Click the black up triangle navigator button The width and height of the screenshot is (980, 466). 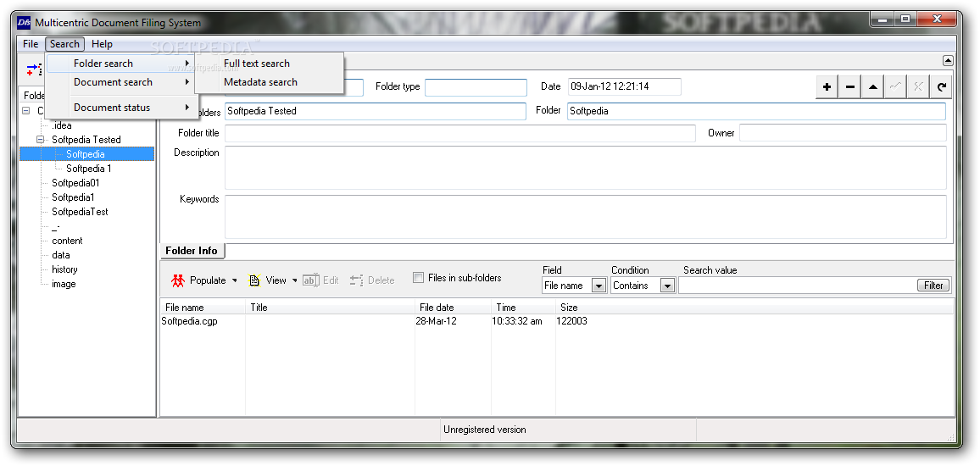872,87
